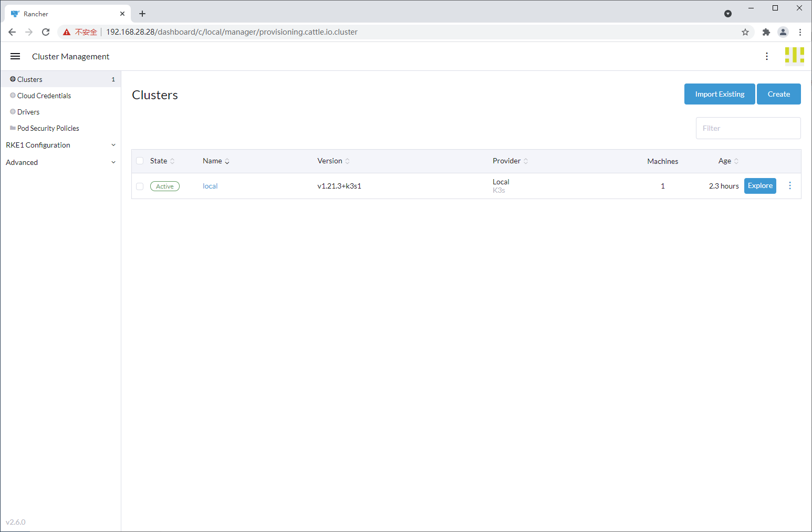Select the Rancher browser tab
Screen dimensions: 812x532
(67, 14)
